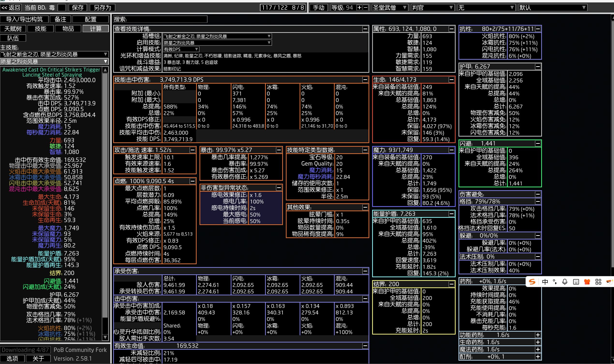The width and height of the screenshot is (614, 364).
Task: Click the Sogou input method microphone icon
Action: [565, 282]
